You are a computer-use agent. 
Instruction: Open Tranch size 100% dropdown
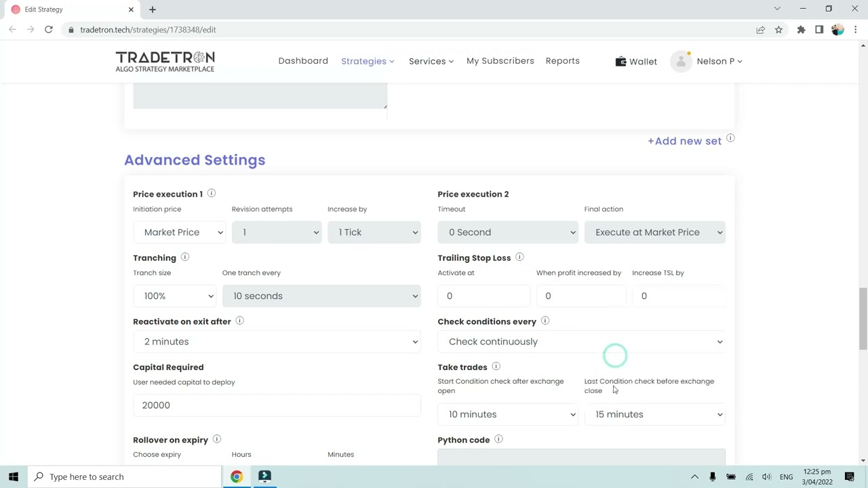pyautogui.click(x=174, y=296)
